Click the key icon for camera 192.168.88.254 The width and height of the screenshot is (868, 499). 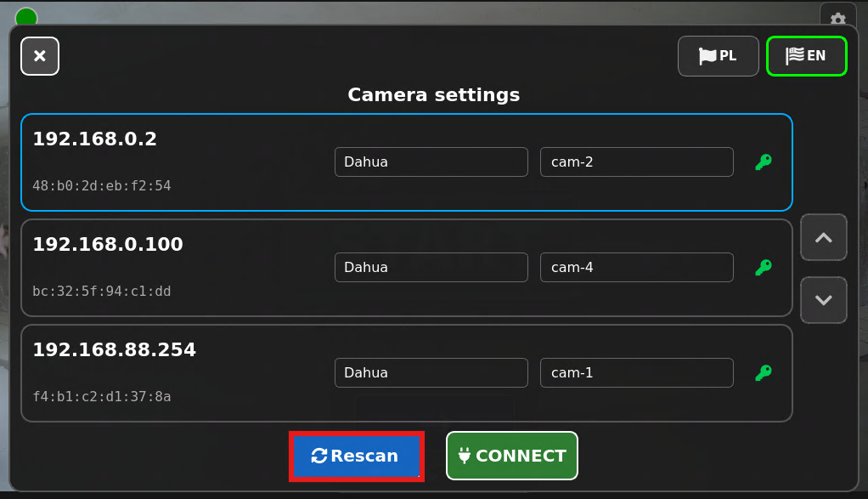click(x=764, y=372)
